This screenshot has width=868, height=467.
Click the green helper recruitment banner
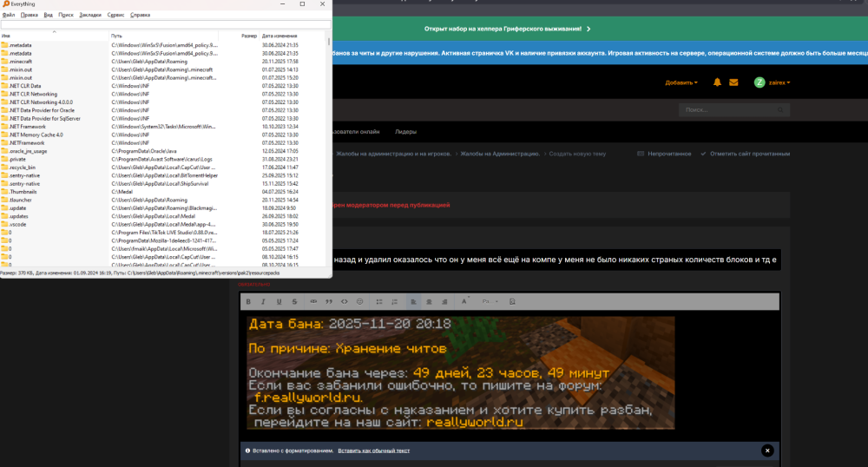pos(600,29)
